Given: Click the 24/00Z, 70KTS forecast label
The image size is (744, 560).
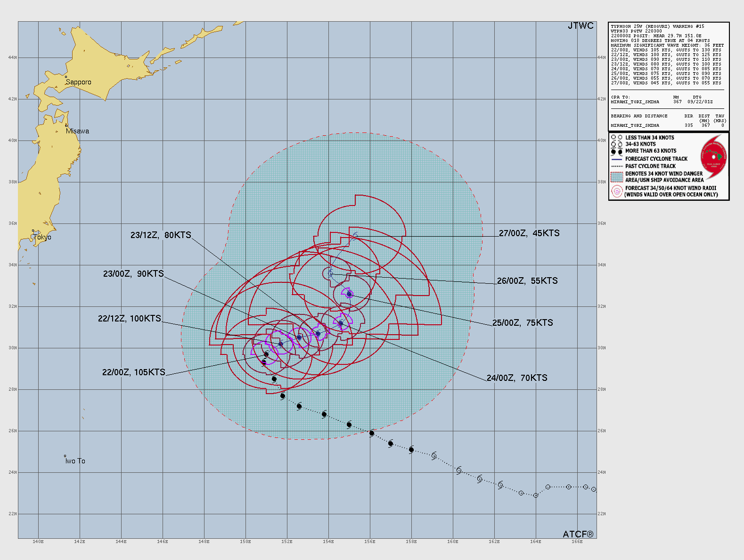Looking at the screenshot, I should [517, 378].
